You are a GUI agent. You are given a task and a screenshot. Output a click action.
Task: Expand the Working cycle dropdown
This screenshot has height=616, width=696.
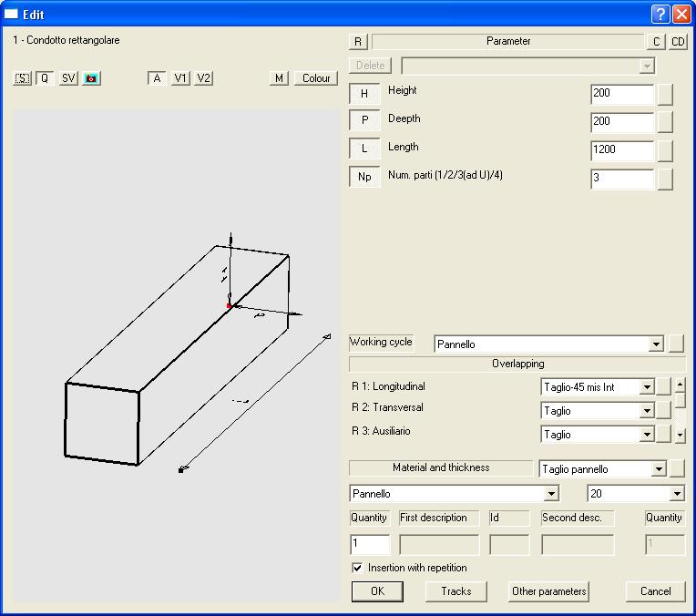(x=655, y=344)
